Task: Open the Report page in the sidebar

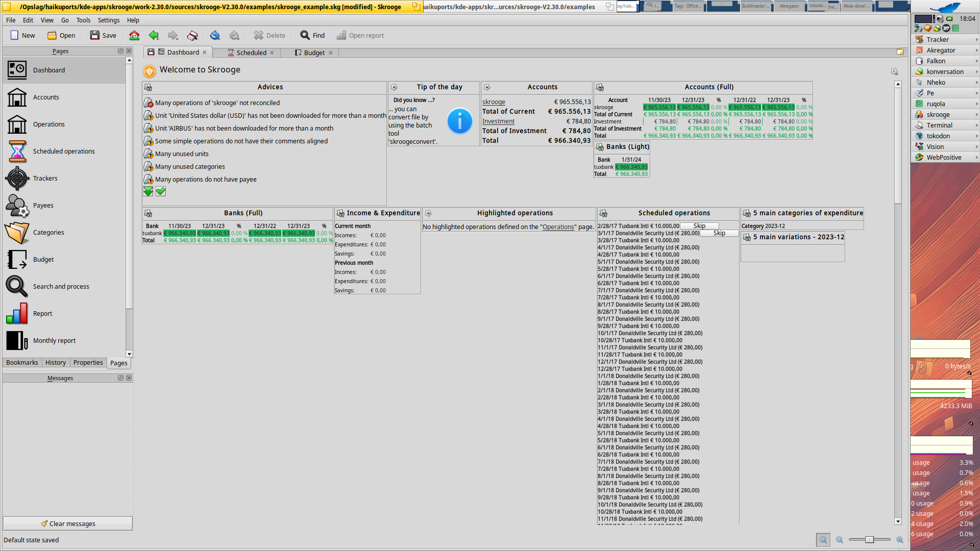Action: click(64, 313)
